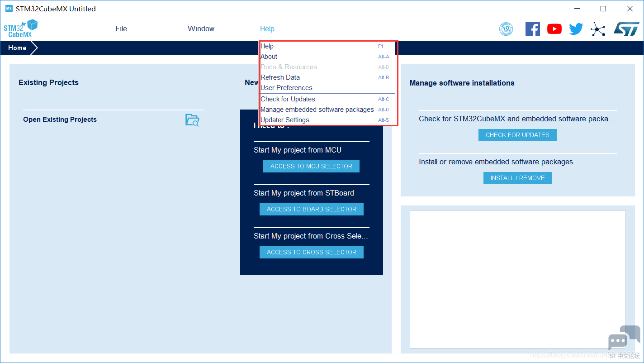Open the Window menu
The image size is (644, 363).
coord(201,29)
